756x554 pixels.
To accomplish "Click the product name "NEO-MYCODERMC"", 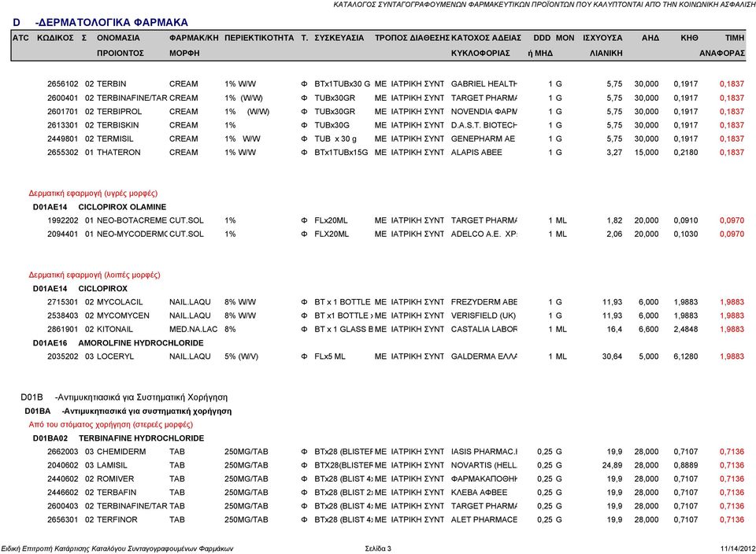I will point(132,235).
